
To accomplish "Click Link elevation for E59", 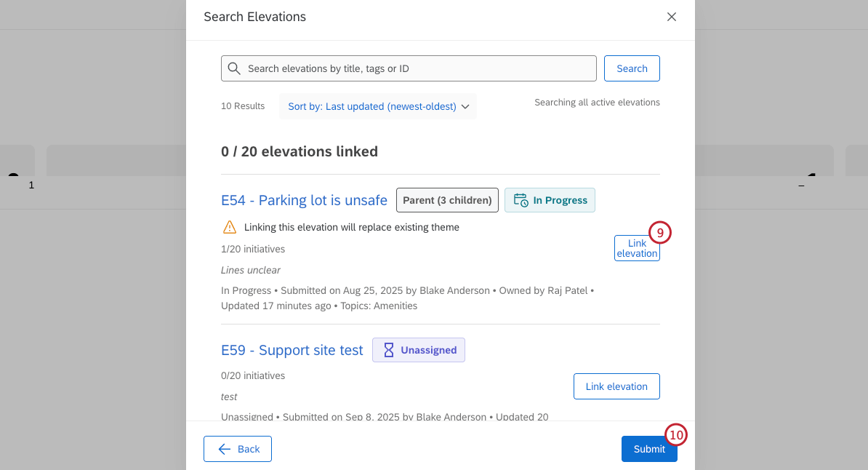I will (616, 386).
